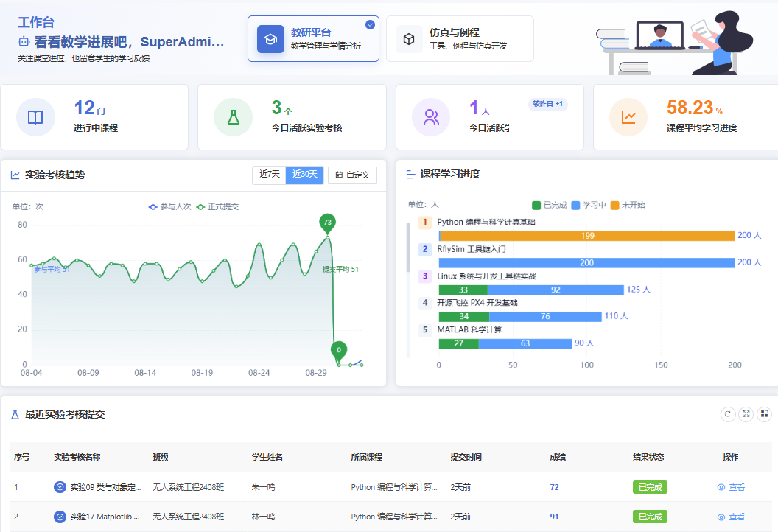Click the 较昨日 +1 badge

coord(548,104)
